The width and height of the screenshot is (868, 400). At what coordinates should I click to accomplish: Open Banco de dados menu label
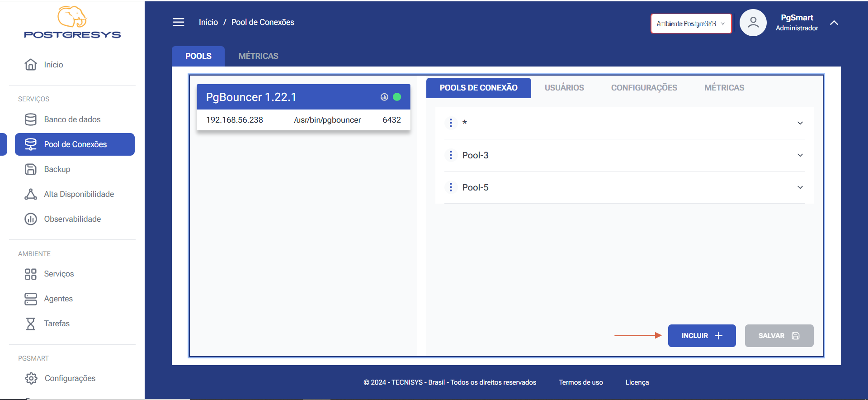(x=72, y=119)
